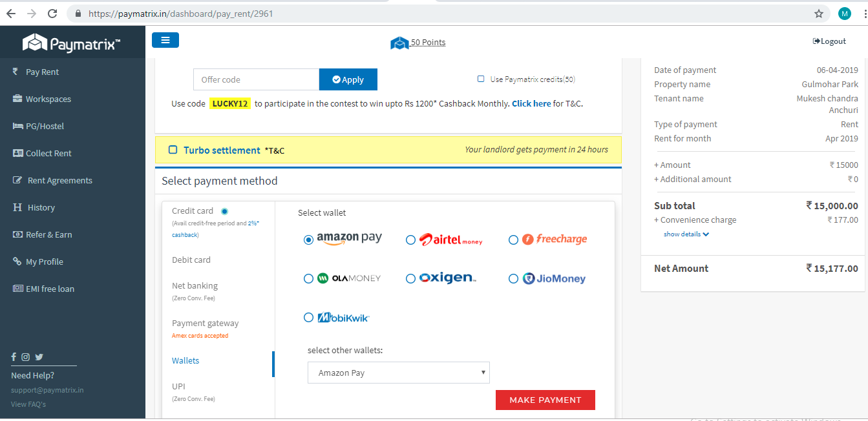Click the Apply offer code button
Screen dimensions: 868x421
pyautogui.click(x=348, y=79)
